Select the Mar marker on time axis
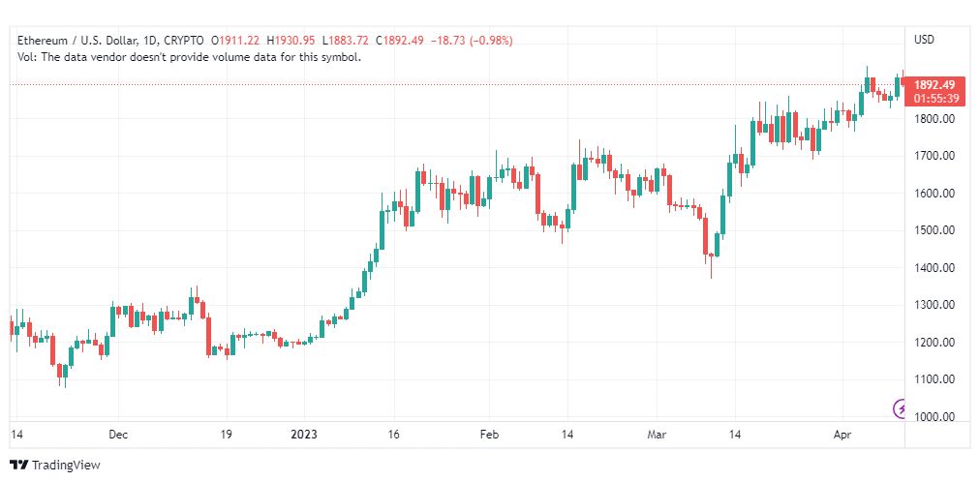Image resolution: width=980 pixels, height=482 pixels. [657, 435]
